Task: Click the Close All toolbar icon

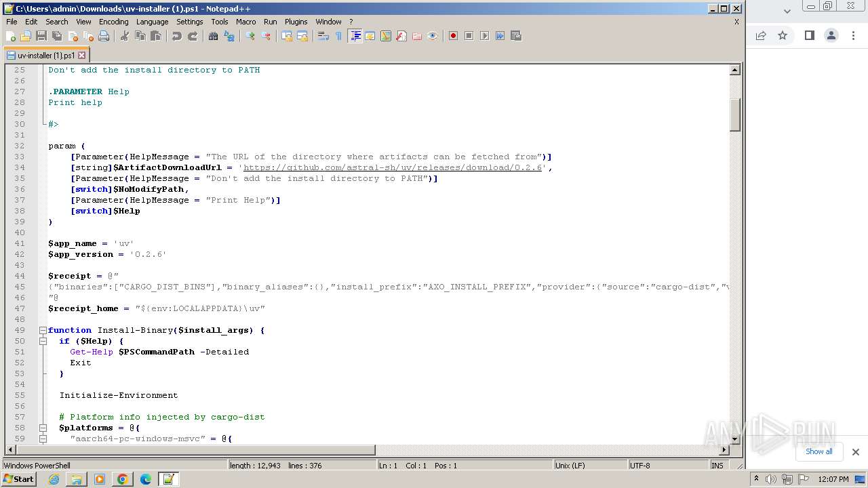Action: [x=88, y=36]
